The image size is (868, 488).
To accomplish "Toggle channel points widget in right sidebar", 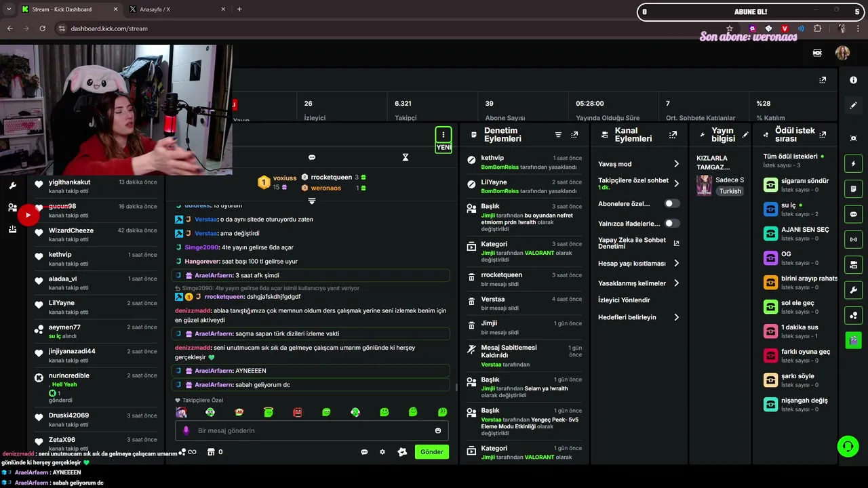I will (854, 315).
